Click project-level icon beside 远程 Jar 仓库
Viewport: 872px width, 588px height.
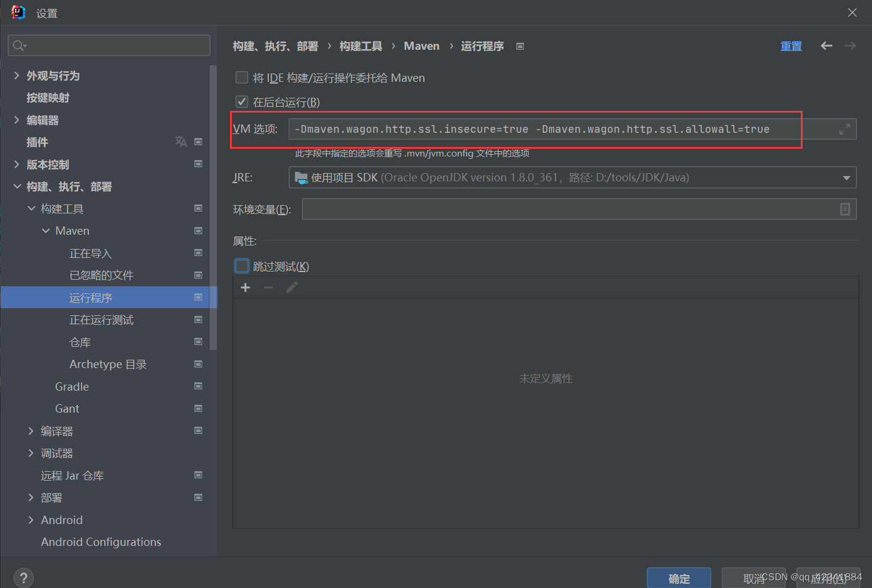(199, 475)
